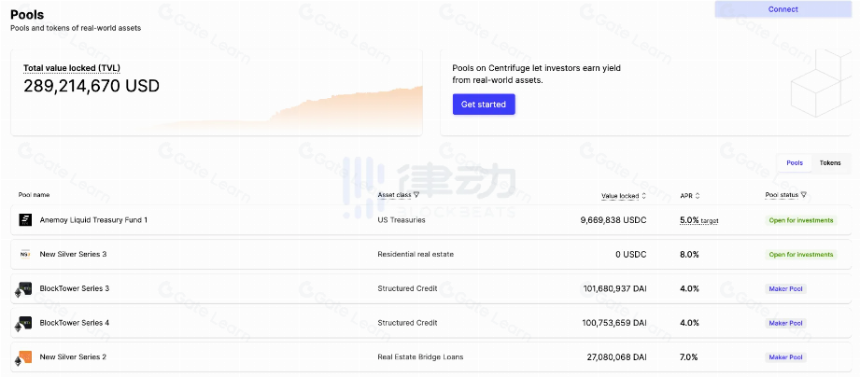Click the Total value locked (TVL) label

tap(72, 68)
